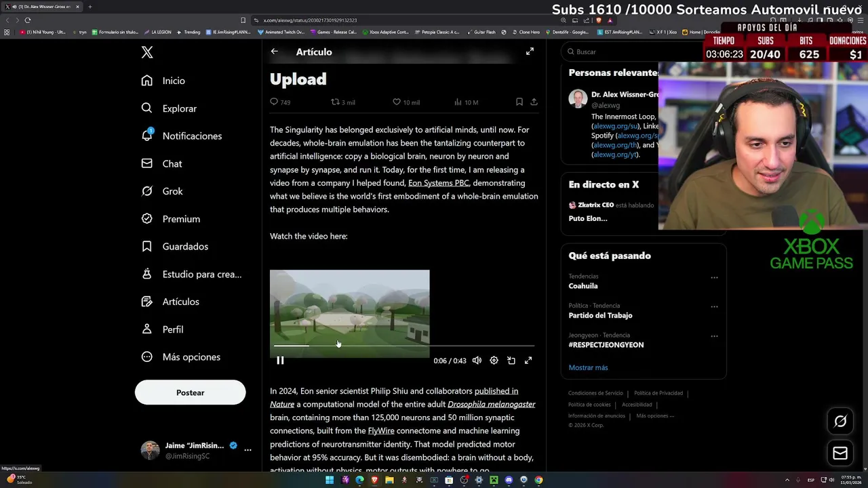Open options for the Coahuila trend
Viewport: 868px width, 488px height.
pos(714,277)
